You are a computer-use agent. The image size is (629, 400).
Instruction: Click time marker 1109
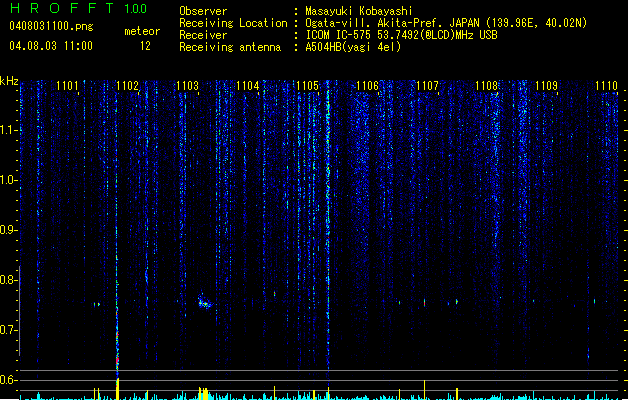[546, 86]
